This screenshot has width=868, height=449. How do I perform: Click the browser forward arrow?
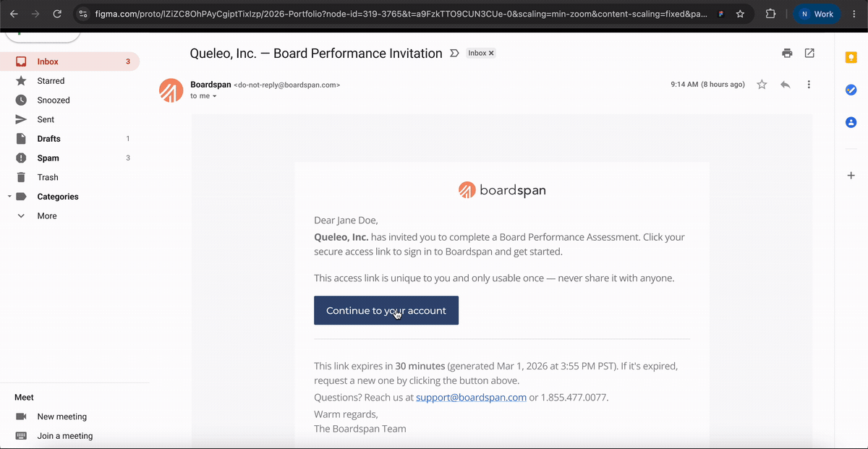[35, 14]
